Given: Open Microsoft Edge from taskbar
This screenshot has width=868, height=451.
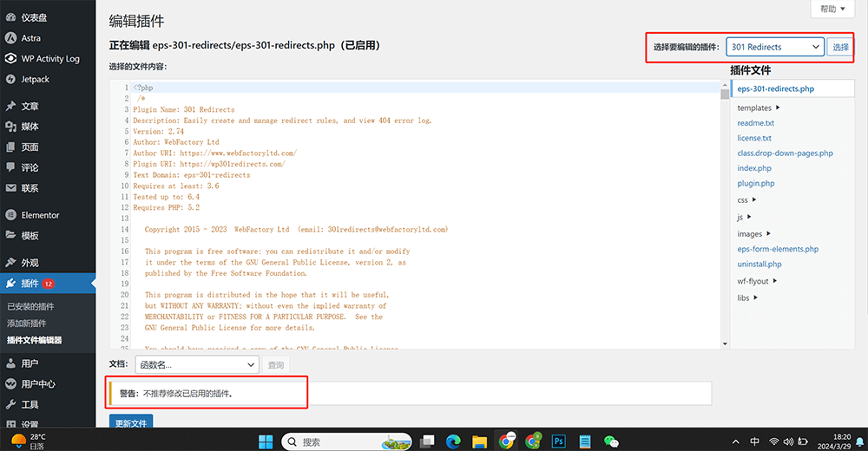Looking at the screenshot, I should coord(453,441).
